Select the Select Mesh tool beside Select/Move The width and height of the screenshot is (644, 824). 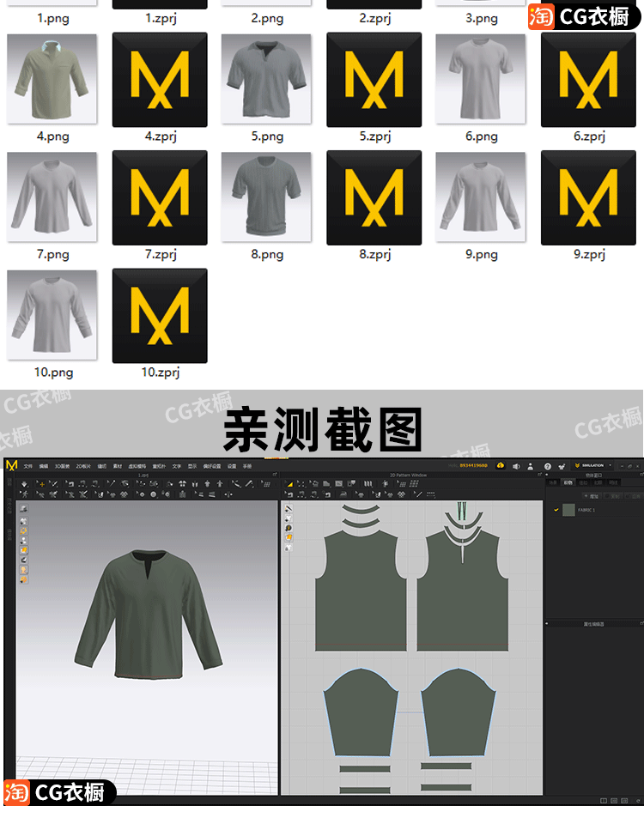(53, 484)
